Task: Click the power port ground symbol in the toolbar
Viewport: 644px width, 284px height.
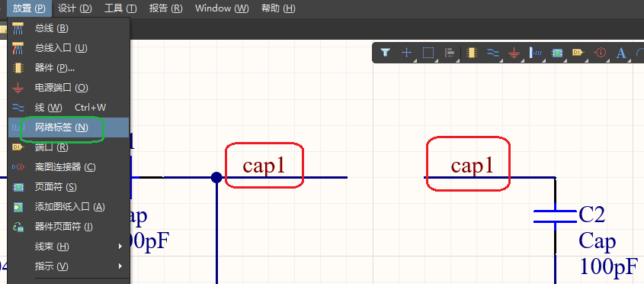Action: (514, 53)
